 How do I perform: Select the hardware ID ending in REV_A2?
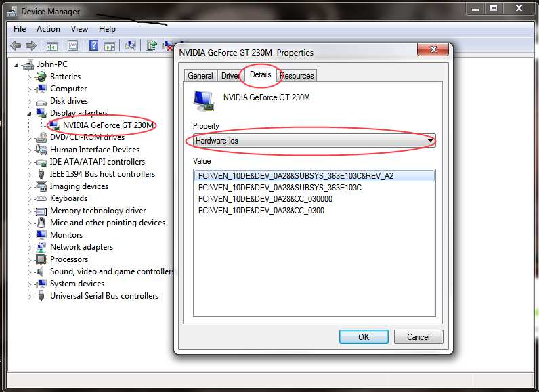(314, 176)
